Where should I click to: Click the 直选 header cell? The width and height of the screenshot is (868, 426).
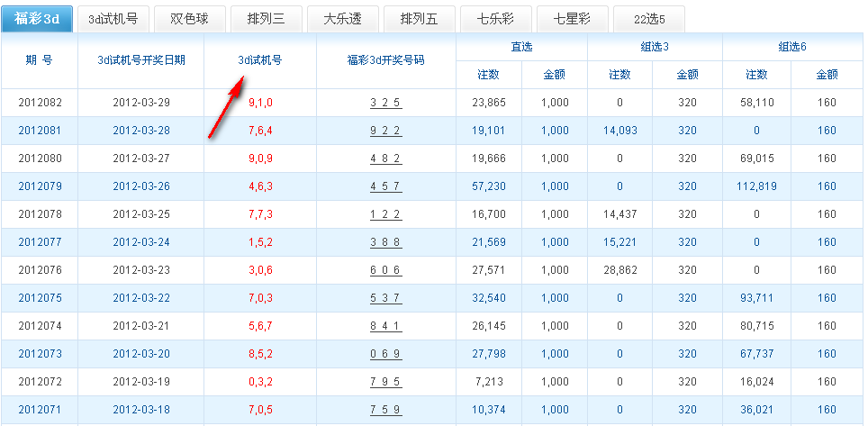click(x=521, y=47)
